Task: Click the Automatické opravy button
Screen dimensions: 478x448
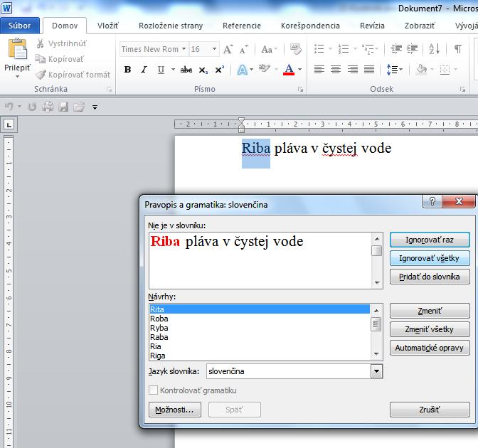Action: tap(430, 348)
